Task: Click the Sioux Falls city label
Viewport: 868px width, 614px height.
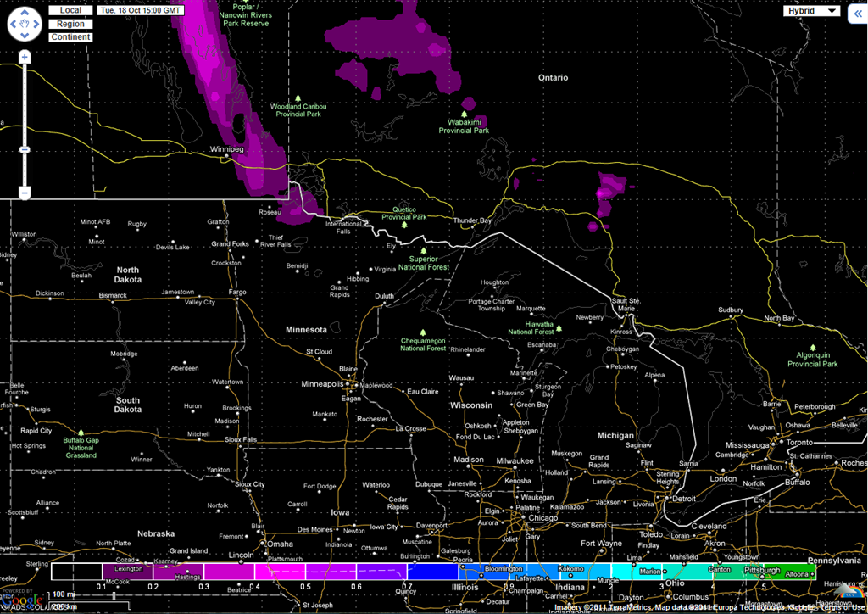Action: [x=241, y=439]
